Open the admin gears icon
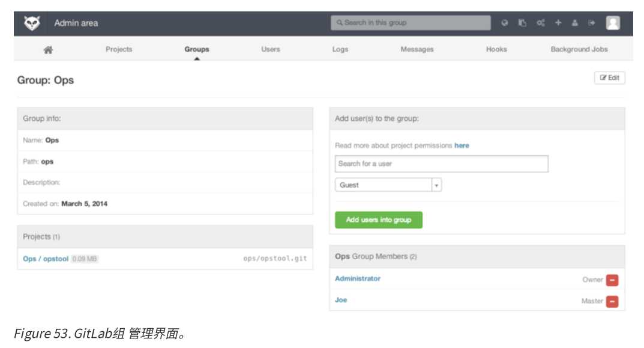644x348 pixels. click(x=541, y=23)
